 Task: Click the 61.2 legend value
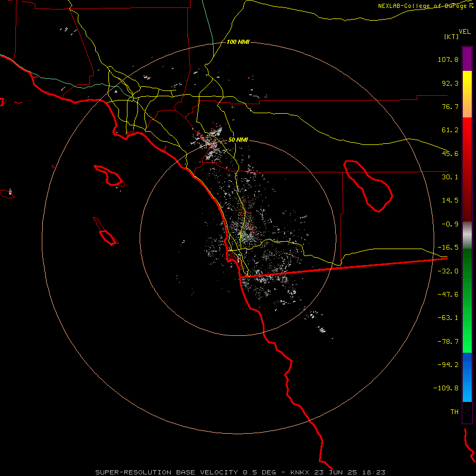450,130
